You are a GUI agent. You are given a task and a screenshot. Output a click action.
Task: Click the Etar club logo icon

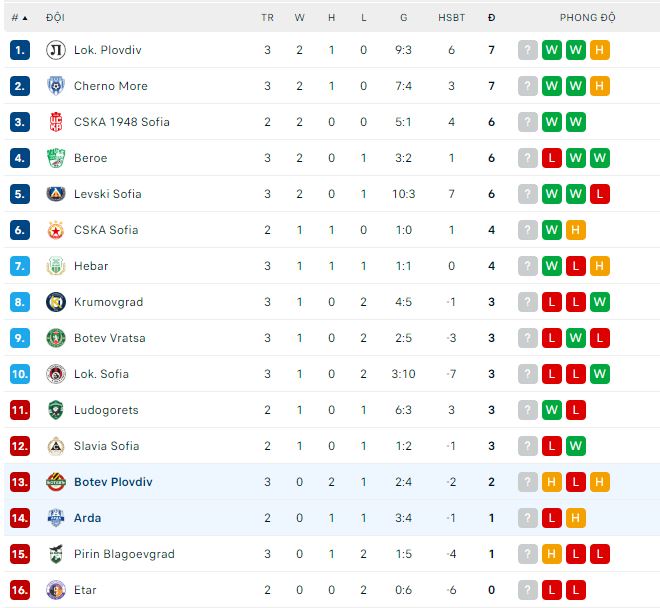tap(56, 590)
